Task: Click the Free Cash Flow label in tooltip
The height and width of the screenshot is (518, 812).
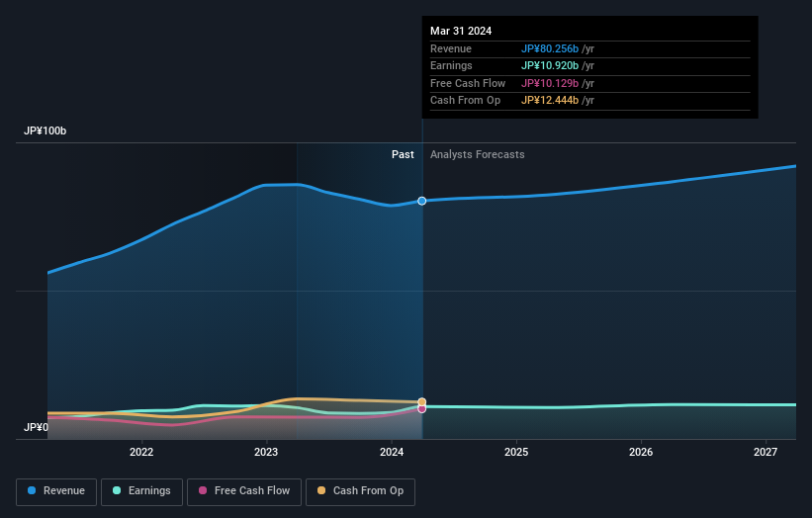Action: click(x=468, y=83)
